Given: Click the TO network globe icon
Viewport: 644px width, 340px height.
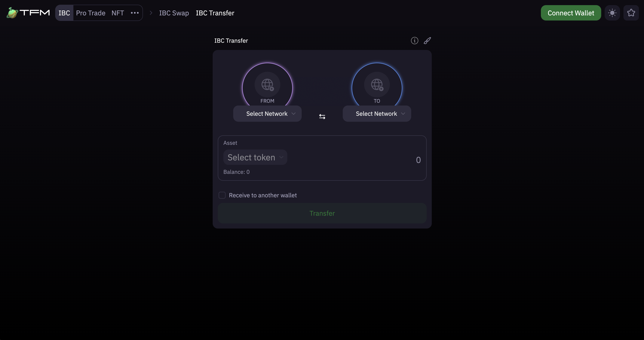Looking at the screenshot, I should pos(377,85).
